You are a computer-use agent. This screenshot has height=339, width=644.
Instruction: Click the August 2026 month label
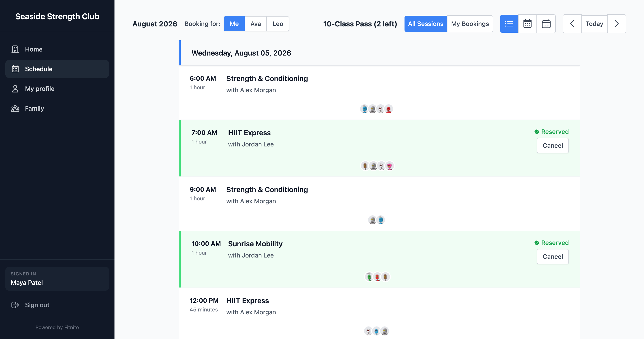click(155, 24)
